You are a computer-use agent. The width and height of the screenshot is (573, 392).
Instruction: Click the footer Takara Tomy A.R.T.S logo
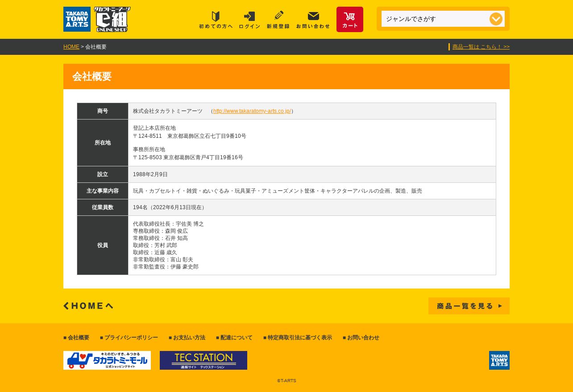pos(499,360)
